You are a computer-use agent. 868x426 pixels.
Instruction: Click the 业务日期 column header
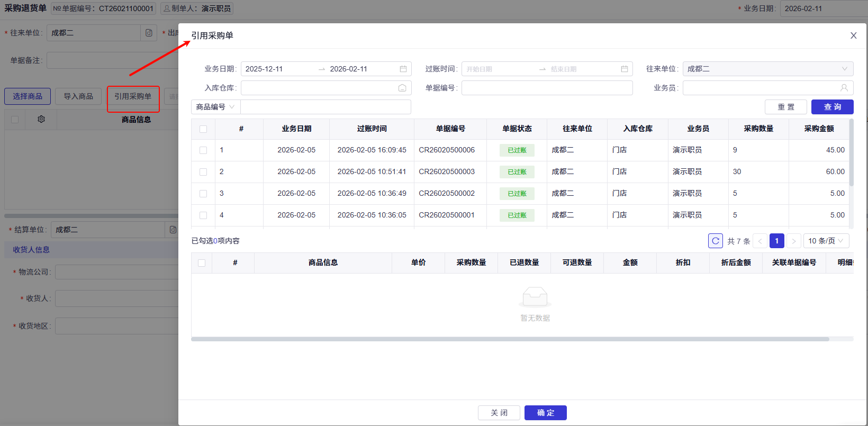[296, 129]
